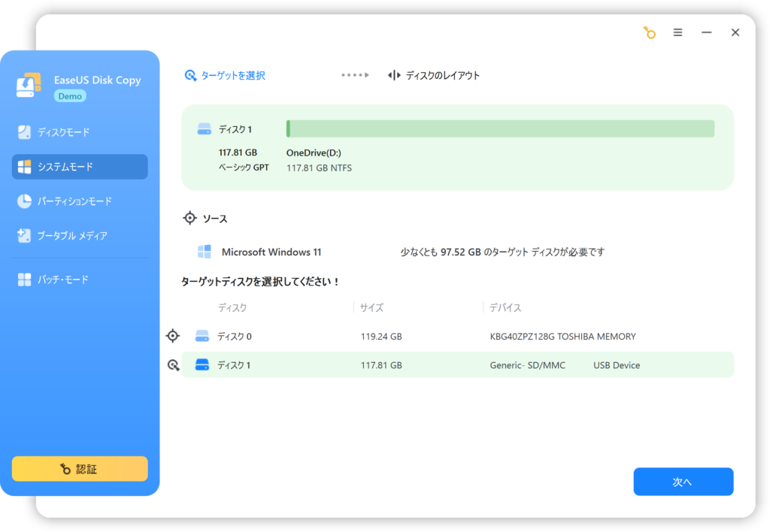Close the EaseUS Disk Copy window
770x532 pixels.
coord(735,32)
